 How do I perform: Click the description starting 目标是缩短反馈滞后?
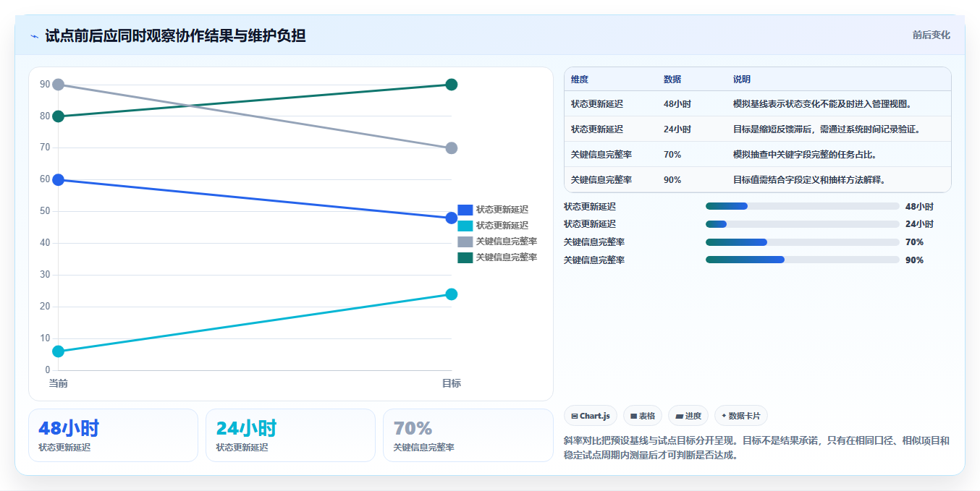coord(828,129)
